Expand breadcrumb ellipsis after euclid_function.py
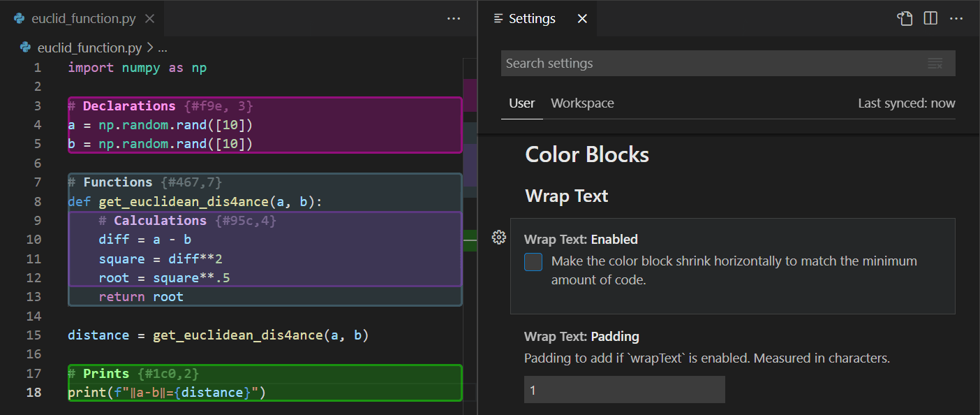Viewport: 980px width, 415px height. 163,48
